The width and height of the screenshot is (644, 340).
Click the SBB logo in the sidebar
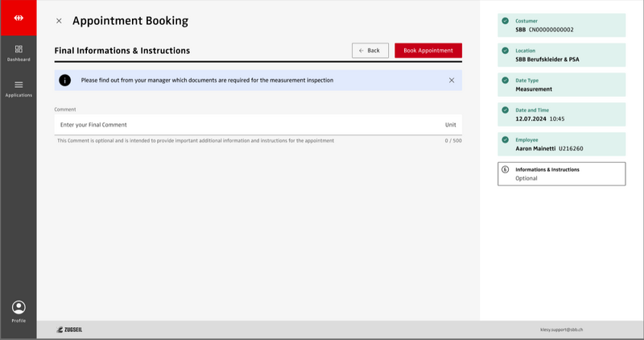click(18, 18)
